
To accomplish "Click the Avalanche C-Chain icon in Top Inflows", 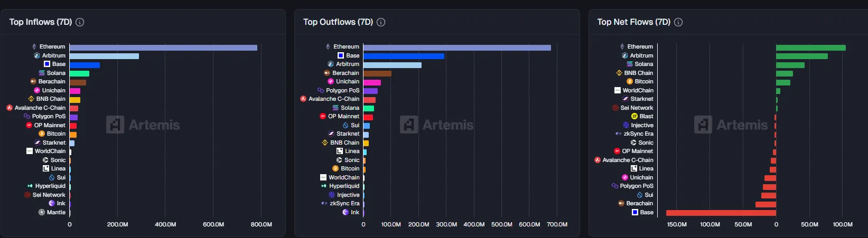I will click(x=10, y=108).
